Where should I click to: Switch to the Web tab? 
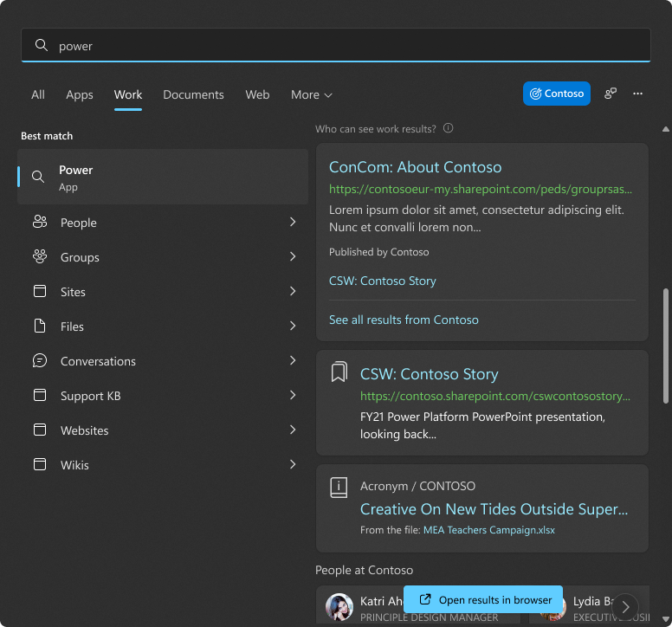(257, 94)
